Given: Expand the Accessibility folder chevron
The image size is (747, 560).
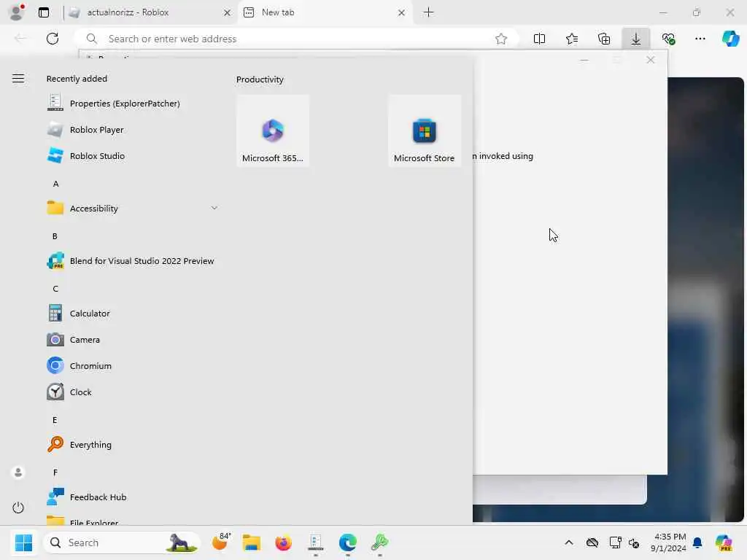Looking at the screenshot, I should click(214, 208).
